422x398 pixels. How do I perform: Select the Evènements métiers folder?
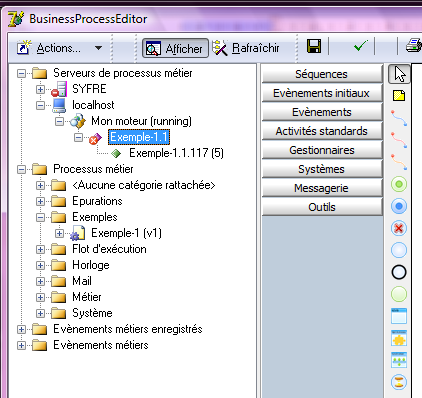pyautogui.click(x=101, y=345)
